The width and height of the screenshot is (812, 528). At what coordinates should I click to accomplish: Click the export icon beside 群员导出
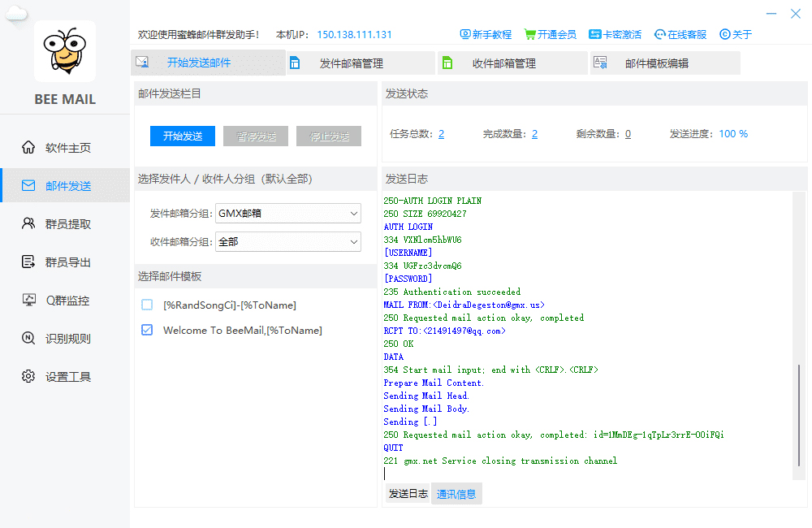point(28,262)
